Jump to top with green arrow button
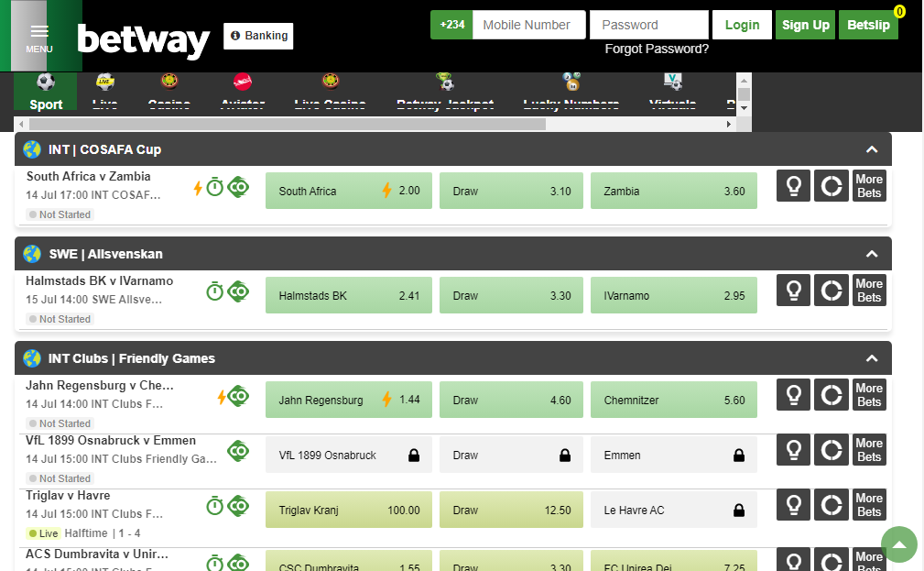924x571 pixels. click(x=899, y=544)
